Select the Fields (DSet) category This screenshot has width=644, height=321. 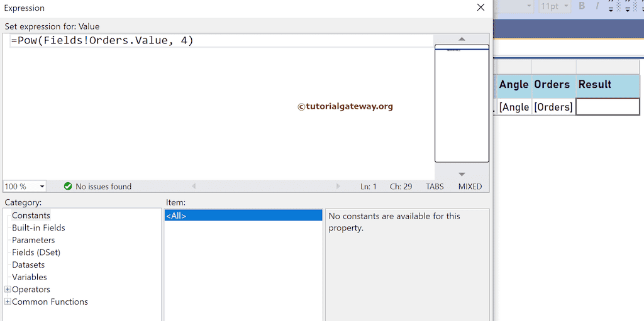[x=36, y=253]
